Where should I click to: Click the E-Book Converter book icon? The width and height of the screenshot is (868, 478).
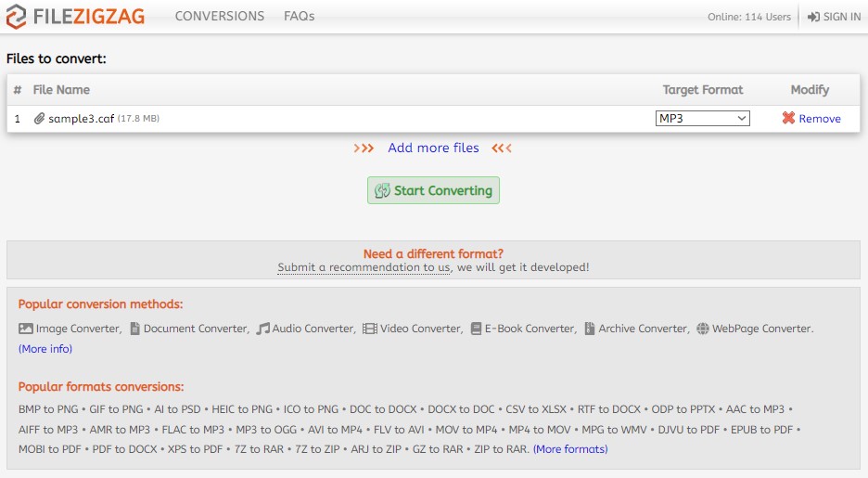click(476, 329)
